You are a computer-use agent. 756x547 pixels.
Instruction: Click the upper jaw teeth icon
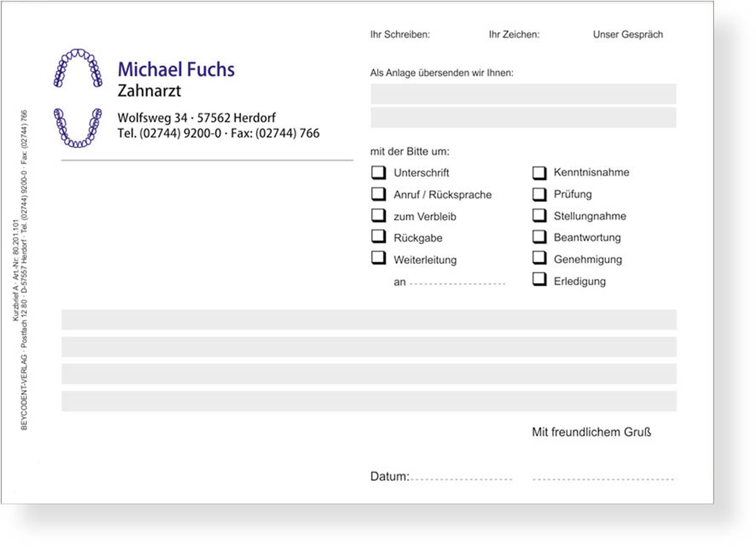78,68
